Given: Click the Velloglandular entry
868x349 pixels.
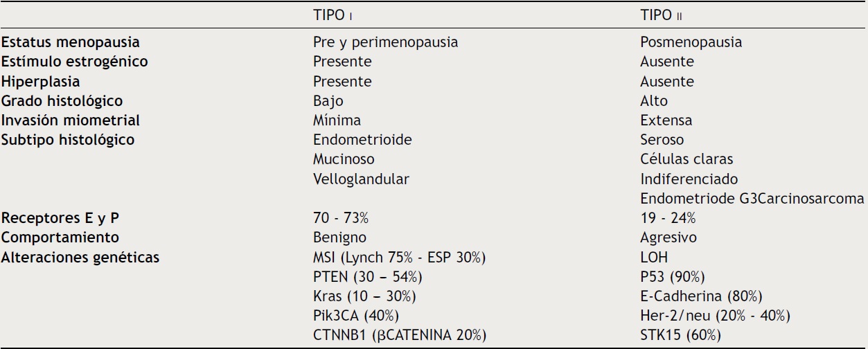Looking at the screenshot, I should (x=361, y=179).
